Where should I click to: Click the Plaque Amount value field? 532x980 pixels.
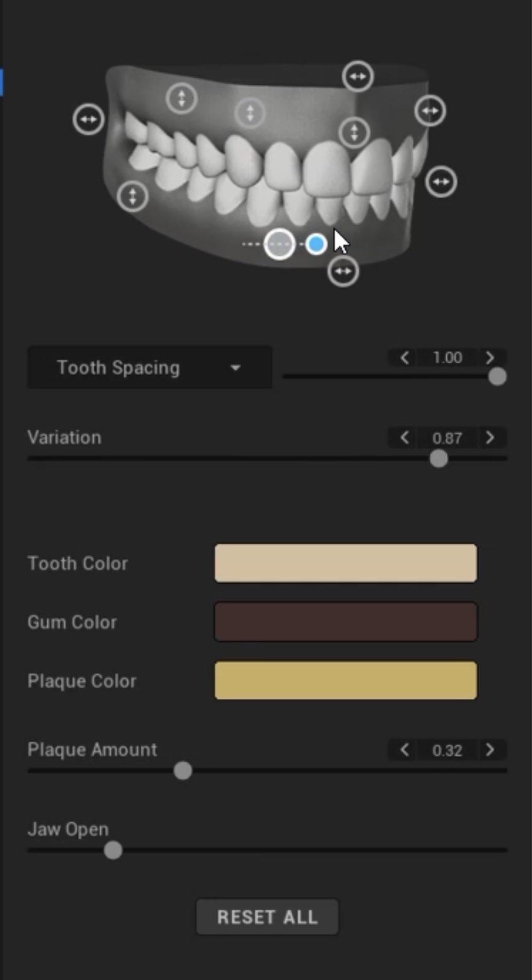point(447,750)
